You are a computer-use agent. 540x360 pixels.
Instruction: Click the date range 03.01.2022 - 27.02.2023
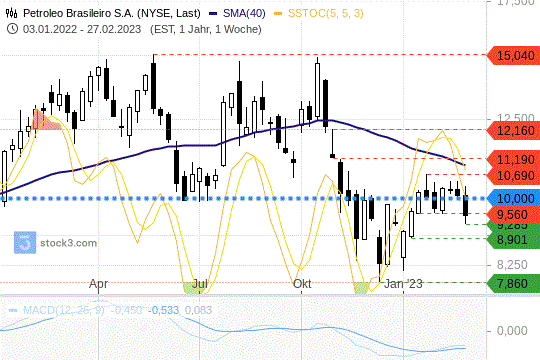click(x=82, y=29)
